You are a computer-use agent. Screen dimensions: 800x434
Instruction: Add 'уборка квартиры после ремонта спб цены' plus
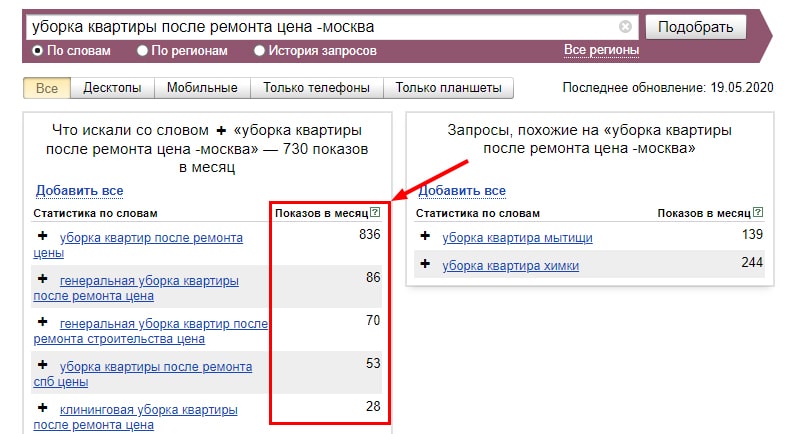click(43, 365)
